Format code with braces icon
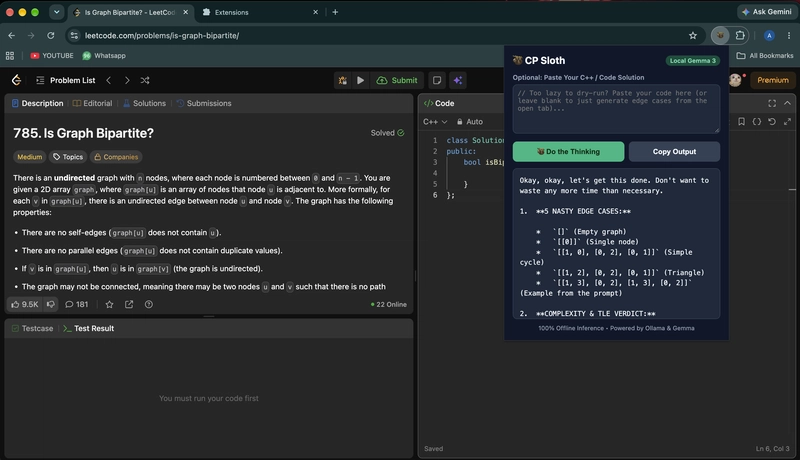The height and width of the screenshot is (460, 800). click(x=757, y=121)
